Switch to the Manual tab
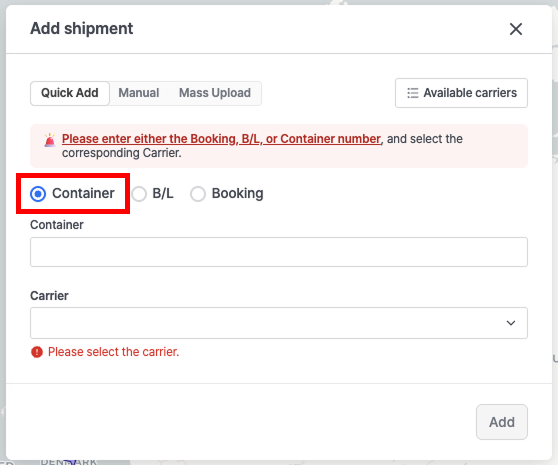This screenshot has height=465, width=558. point(139,93)
